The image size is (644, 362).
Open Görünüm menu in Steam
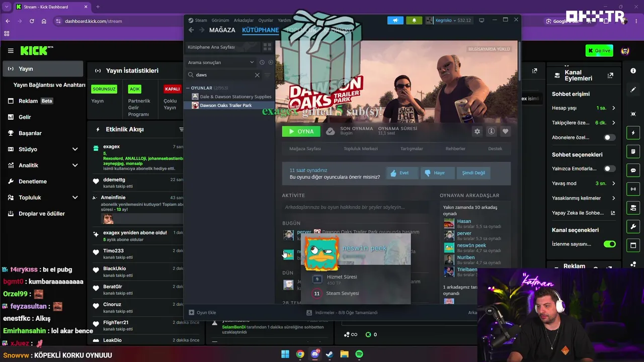pyautogui.click(x=220, y=20)
